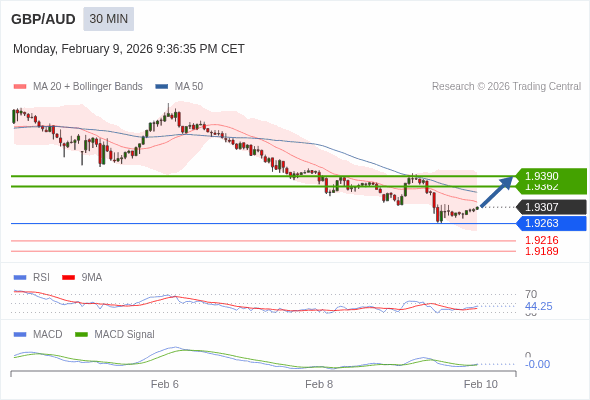
Task: Click the RSI 70 level label
Action: [x=531, y=294]
